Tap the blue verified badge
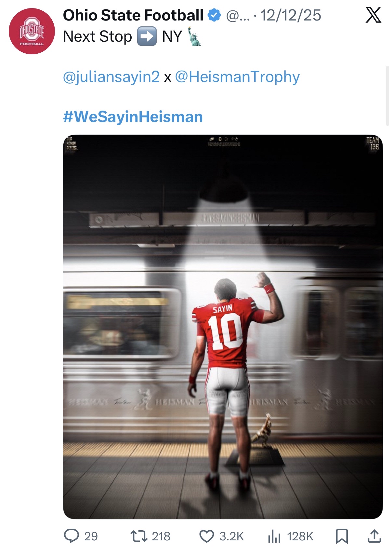 tap(214, 15)
